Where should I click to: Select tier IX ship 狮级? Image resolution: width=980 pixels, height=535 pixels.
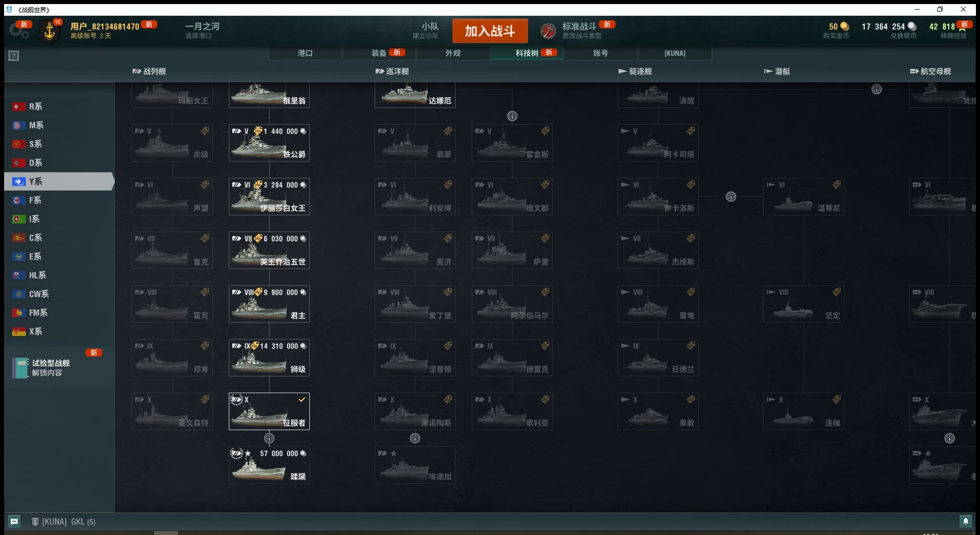pyautogui.click(x=269, y=358)
